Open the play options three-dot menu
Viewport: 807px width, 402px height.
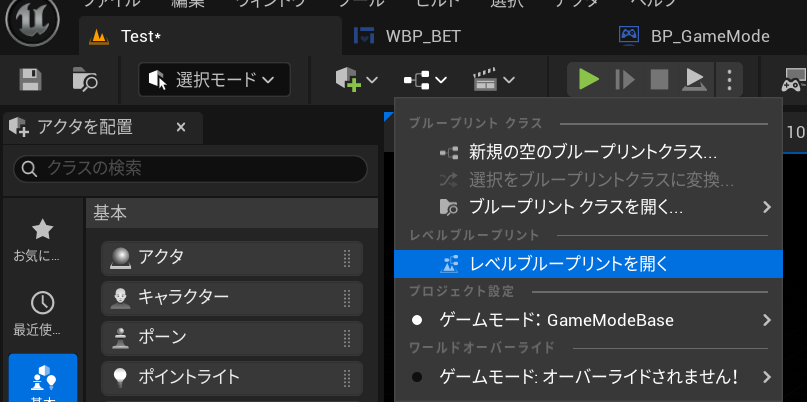730,79
